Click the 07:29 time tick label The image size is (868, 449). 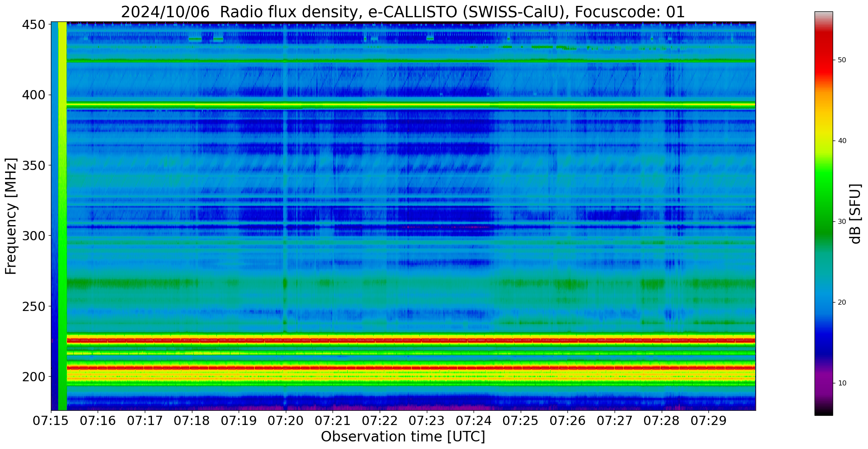(x=708, y=421)
